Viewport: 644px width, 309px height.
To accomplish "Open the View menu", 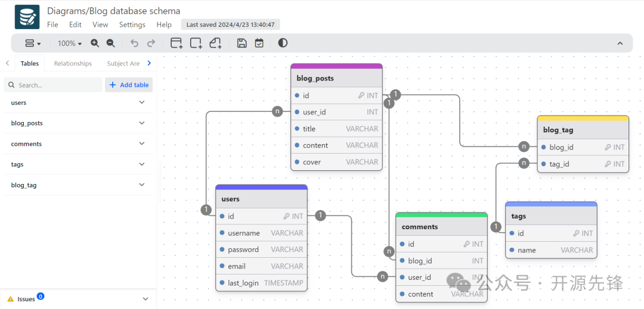I will 100,24.
